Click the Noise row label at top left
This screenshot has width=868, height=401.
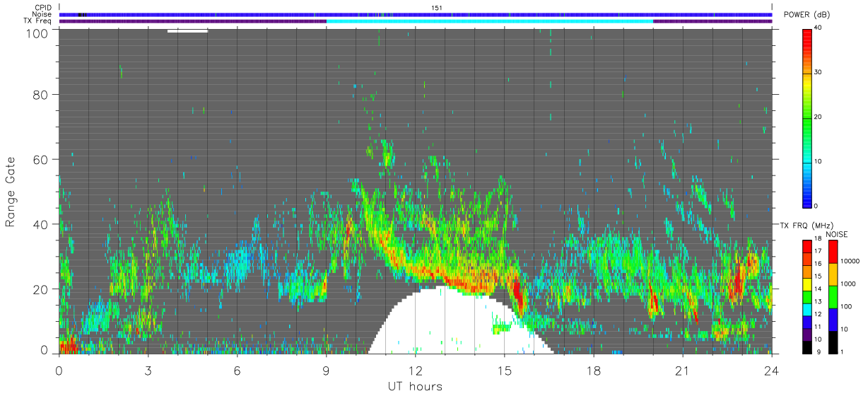tap(42, 14)
